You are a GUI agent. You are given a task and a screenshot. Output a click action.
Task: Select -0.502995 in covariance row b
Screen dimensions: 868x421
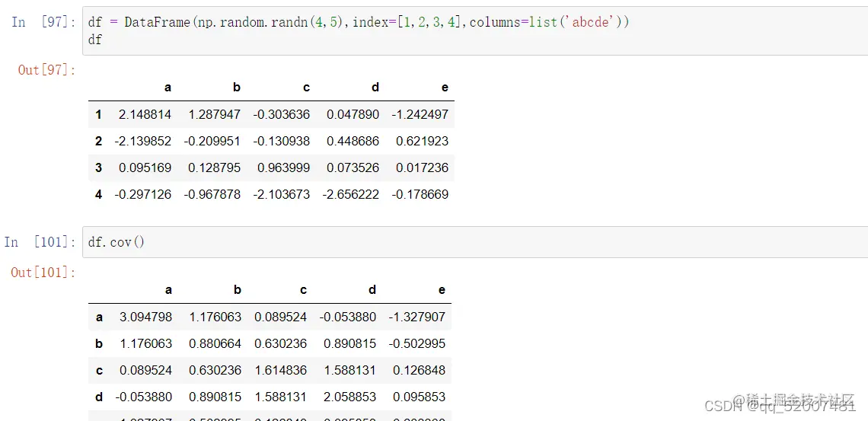pyautogui.click(x=416, y=343)
